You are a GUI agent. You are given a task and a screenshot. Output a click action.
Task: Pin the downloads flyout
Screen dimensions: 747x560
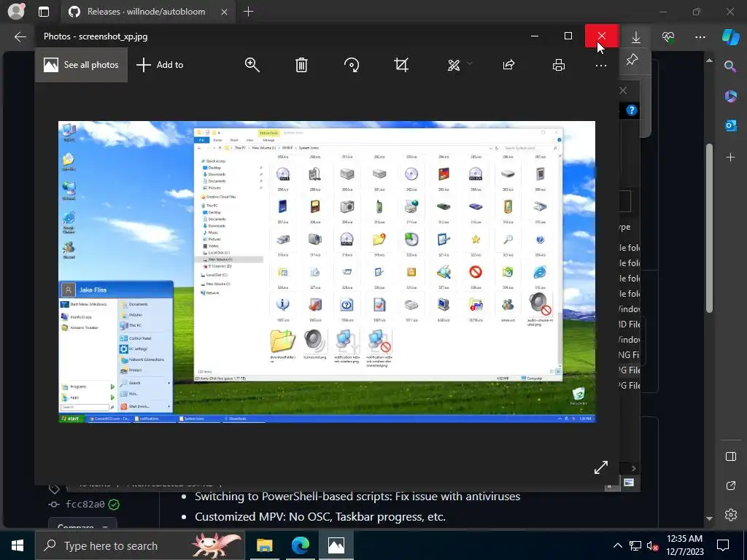[x=632, y=60]
